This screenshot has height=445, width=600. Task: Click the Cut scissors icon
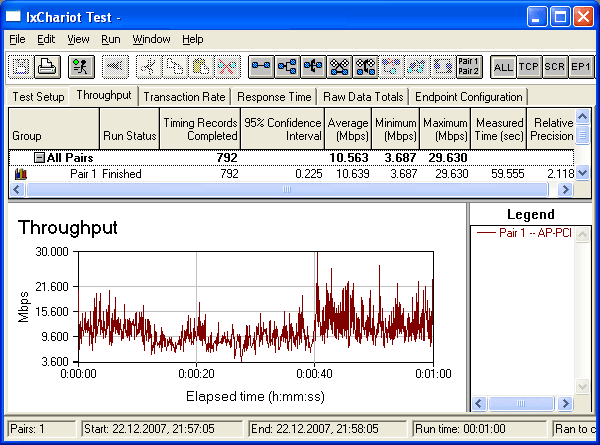click(x=149, y=67)
